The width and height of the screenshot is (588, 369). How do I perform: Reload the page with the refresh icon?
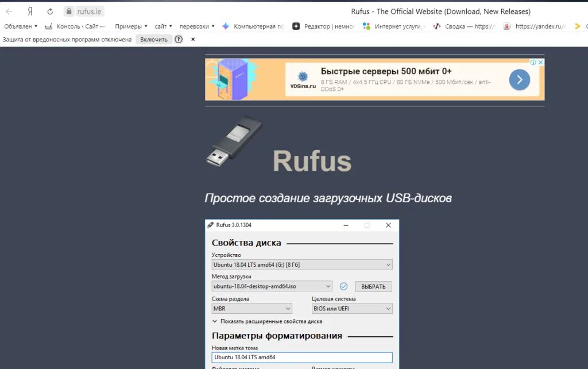50,11
